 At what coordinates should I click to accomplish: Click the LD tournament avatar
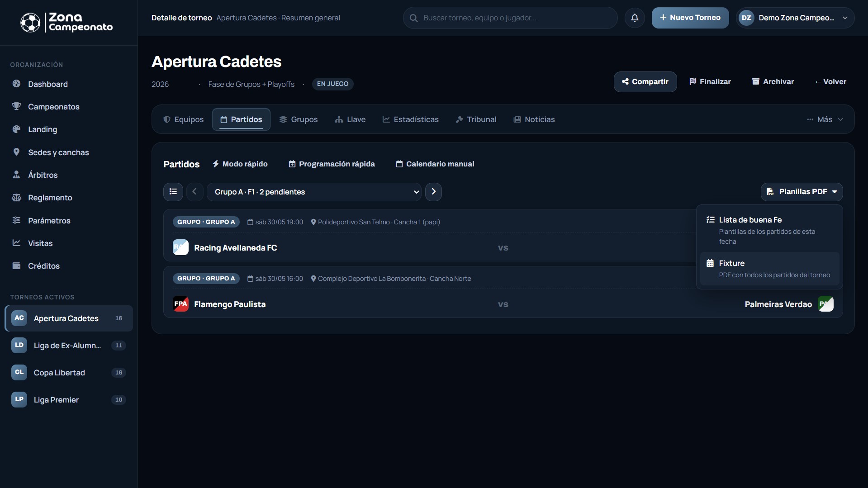point(19,345)
